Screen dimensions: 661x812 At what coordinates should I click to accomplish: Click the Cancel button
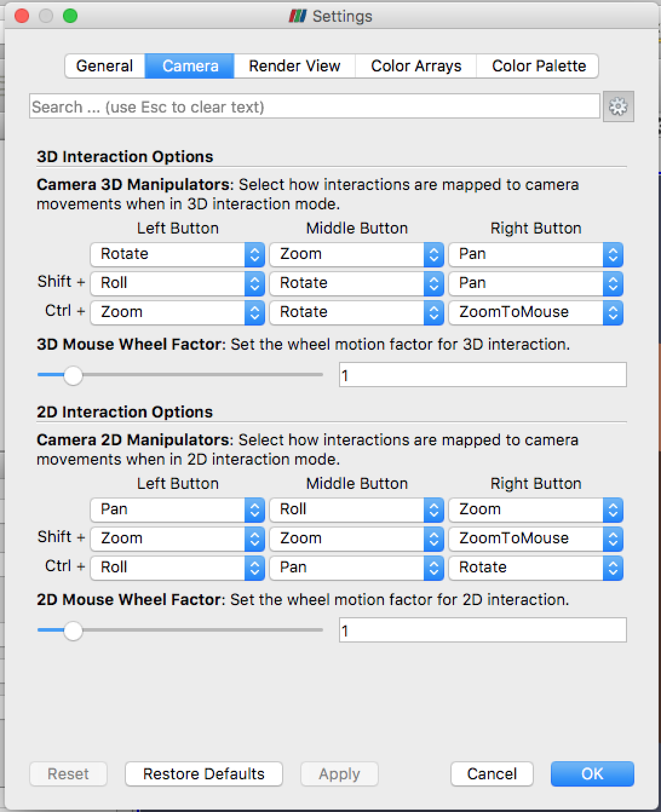(x=492, y=774)
